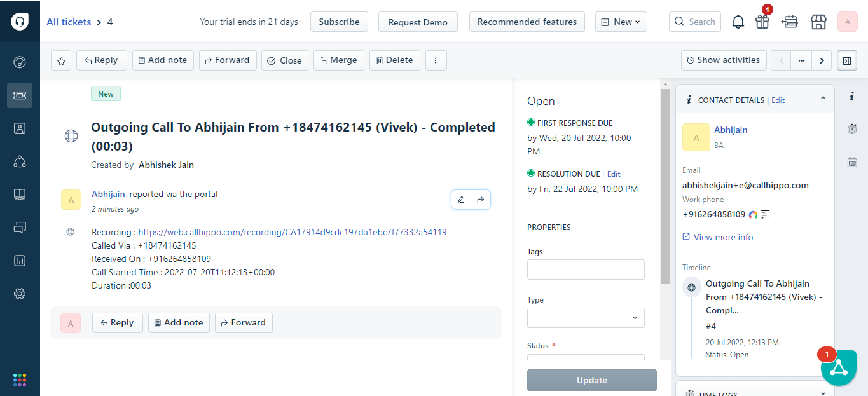Click the Subscribe button
The width and height of the screenshot is (868, 396).
pos(339,22)
